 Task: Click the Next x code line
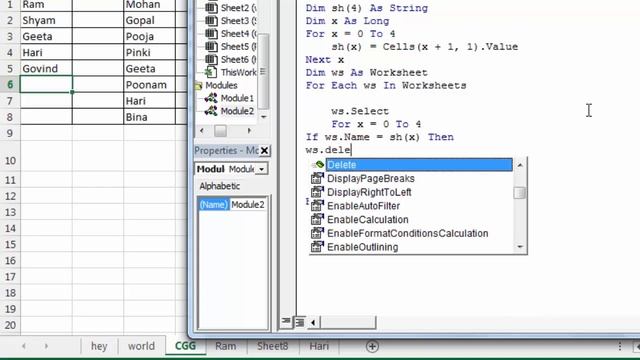point(324,60)
